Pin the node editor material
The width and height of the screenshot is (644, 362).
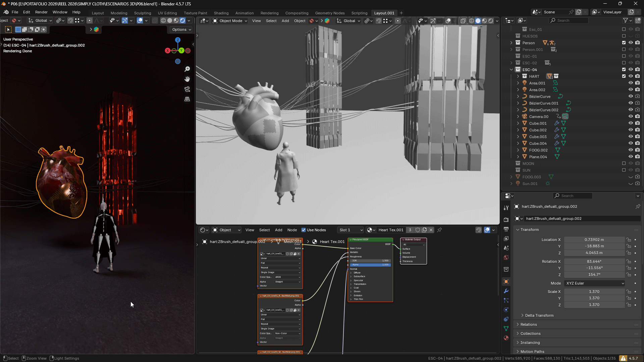click(x=439, y=230)
